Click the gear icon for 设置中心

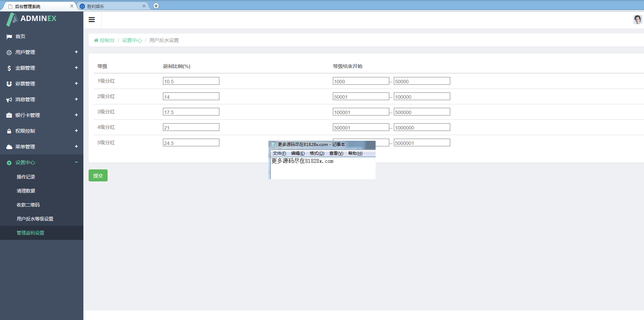[9, 163]
